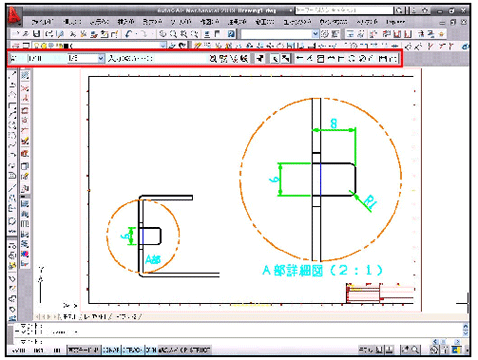Toggle the first highlighted mode button in status bar

point(84,350)
